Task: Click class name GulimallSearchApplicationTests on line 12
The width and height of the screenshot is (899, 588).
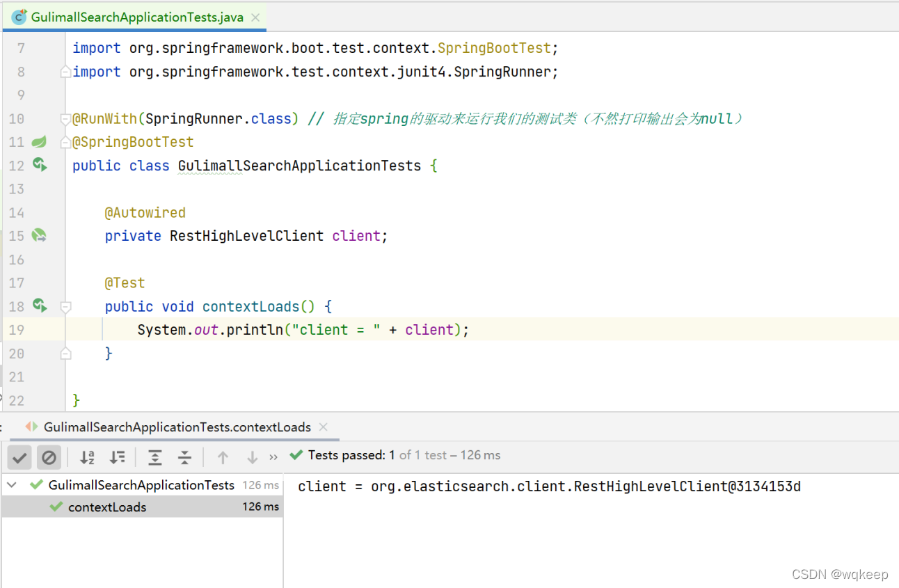Action: point(300,166)
